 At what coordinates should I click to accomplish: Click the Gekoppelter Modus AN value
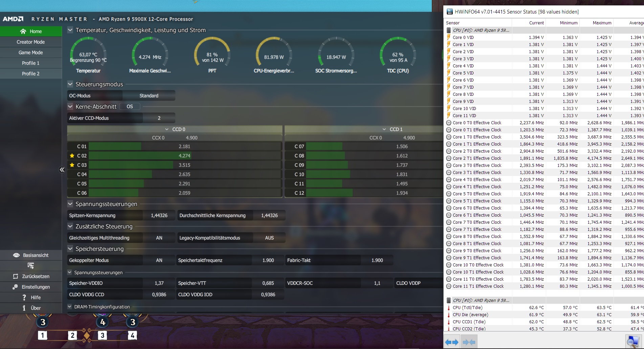click(159, 260)
